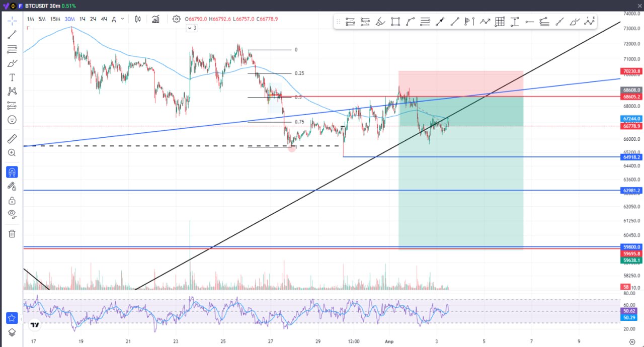Viewport: 644px width, 347px height.
Task: Select the Text tool in left sidebar
Action: click(x=12, y=77)
